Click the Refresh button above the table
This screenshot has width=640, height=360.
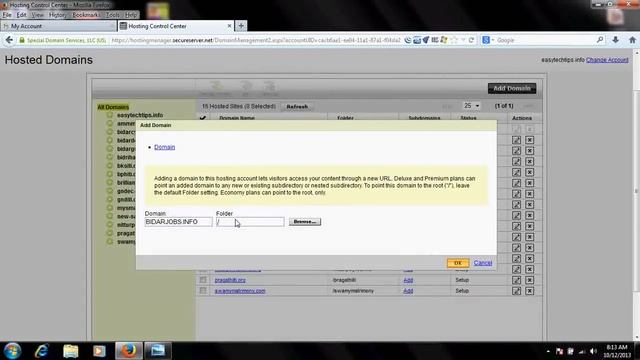(x=297, y=107)
